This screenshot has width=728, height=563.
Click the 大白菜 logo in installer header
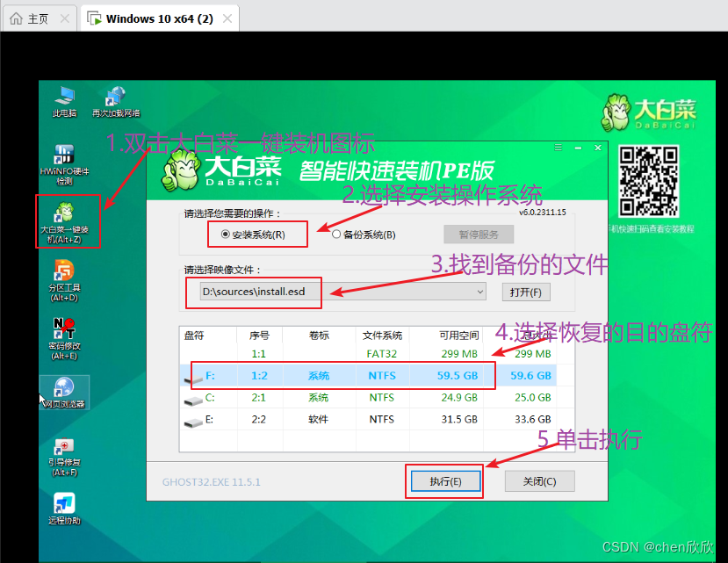click(221, 170)
